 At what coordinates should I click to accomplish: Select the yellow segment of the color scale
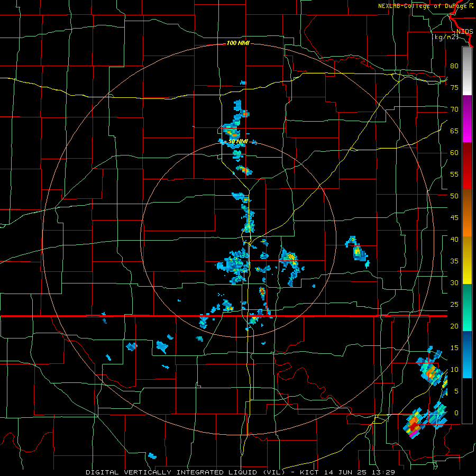click(x=467, y=260)
